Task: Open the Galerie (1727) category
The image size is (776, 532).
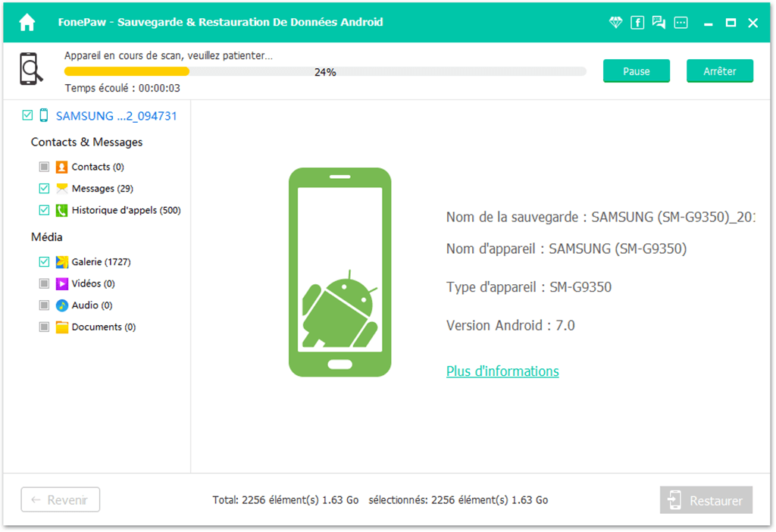Action: click(101, 261)
